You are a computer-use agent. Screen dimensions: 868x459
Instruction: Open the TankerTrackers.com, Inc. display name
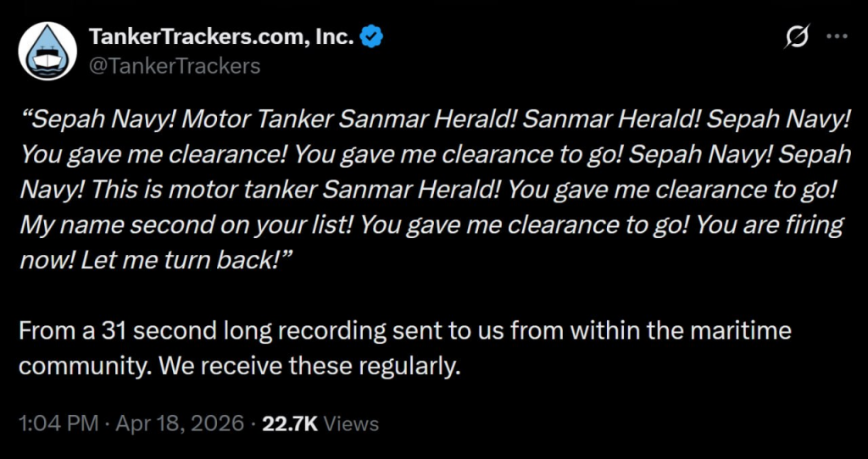(220, 36)
